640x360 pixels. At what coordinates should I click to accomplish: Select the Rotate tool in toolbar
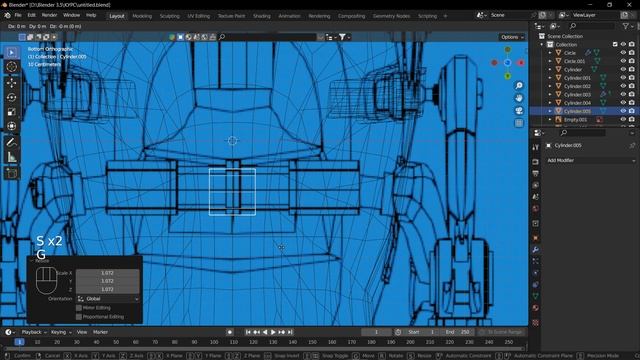(11, 97)
